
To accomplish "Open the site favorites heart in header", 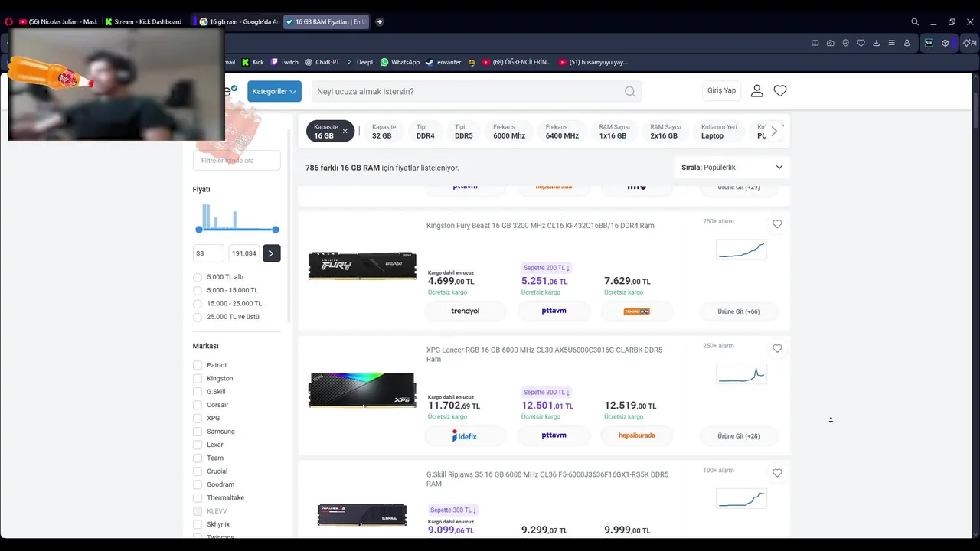I will point(780,90).
